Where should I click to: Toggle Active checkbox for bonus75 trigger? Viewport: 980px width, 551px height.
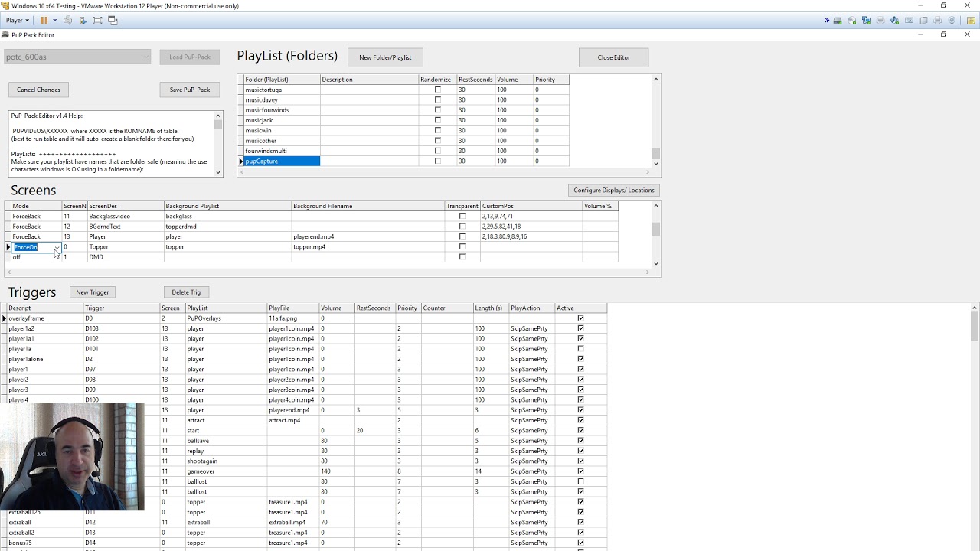580,543
